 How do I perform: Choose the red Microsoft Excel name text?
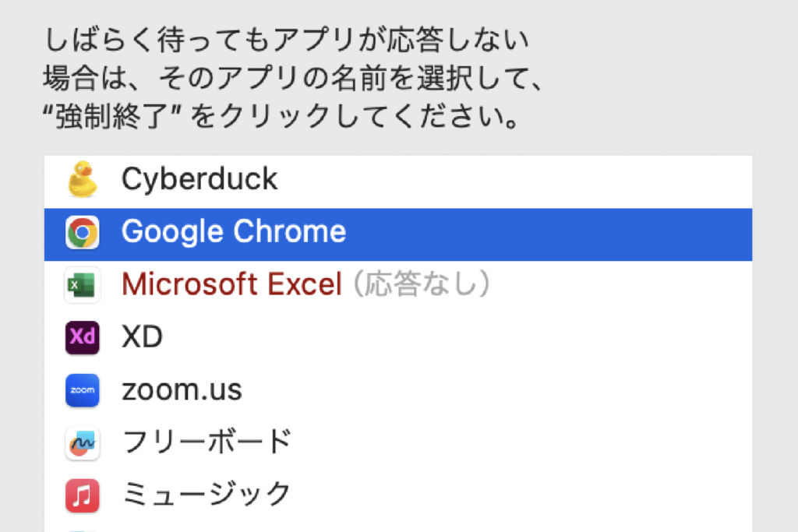(231, 286)
